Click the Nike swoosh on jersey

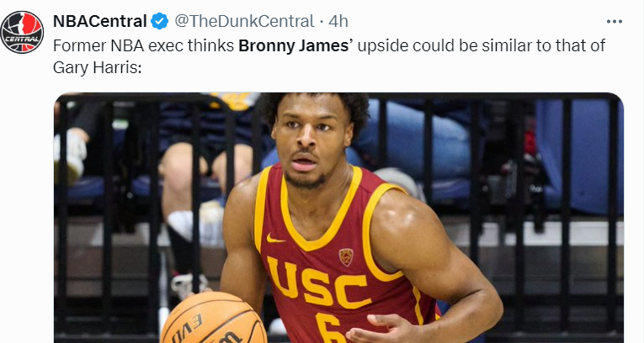coord(276,238)
